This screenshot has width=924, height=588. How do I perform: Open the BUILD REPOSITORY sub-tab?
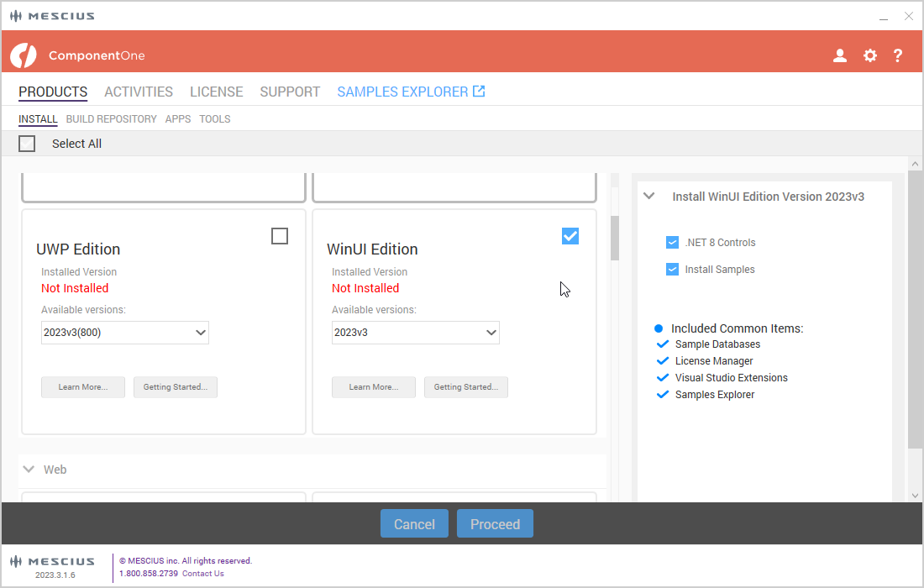[x=111, y=119]
